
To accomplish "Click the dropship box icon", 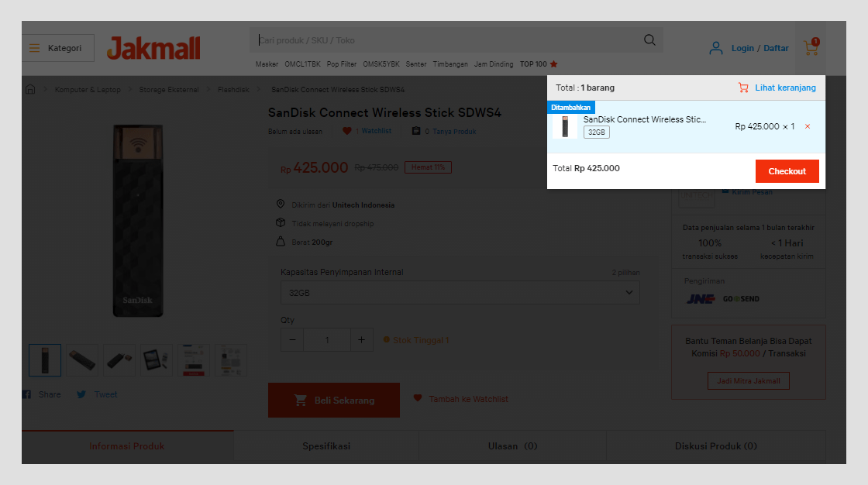I will pos(281,222).
